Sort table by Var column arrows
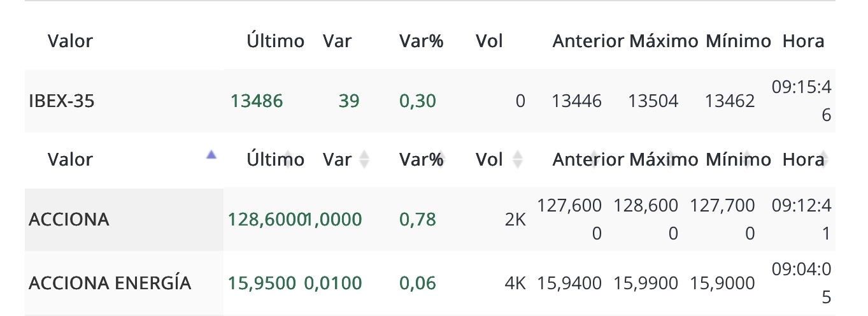868x316 pixels. point(364,159)
